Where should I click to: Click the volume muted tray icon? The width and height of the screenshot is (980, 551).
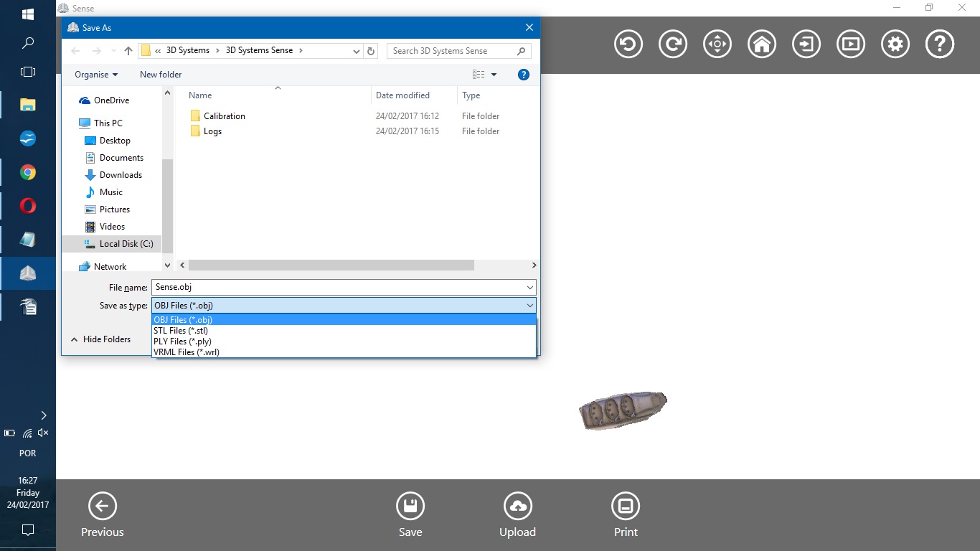click(x=43, y=433)
